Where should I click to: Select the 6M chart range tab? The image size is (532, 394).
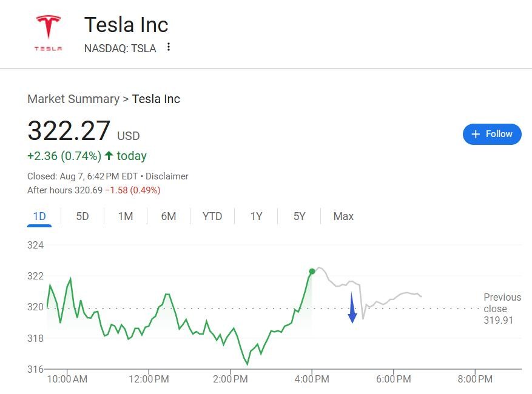click(x=169, y=216)
